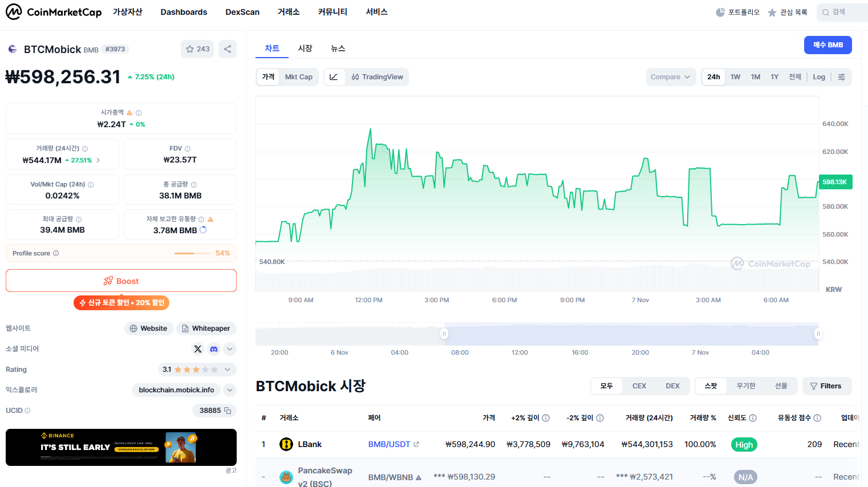This screenshot has width=868, height=487.
Task: Open the DexScan menu
Action: click(242, 12)
